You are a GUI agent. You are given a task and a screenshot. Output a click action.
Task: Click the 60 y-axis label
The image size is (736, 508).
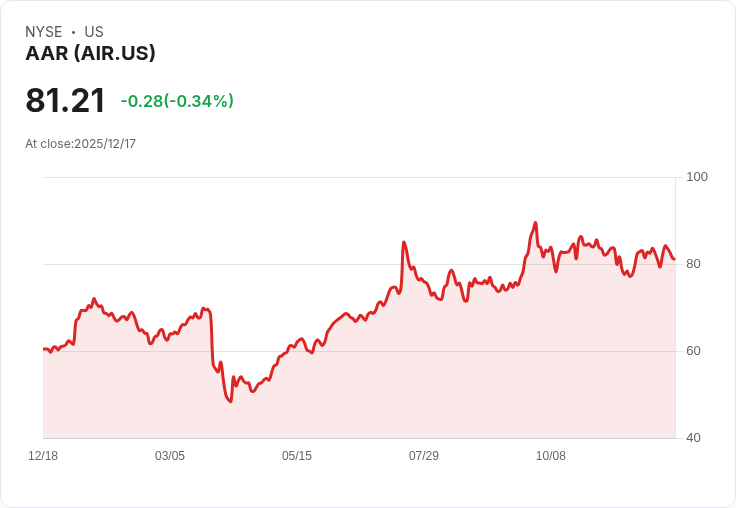(x=692, y=351)
